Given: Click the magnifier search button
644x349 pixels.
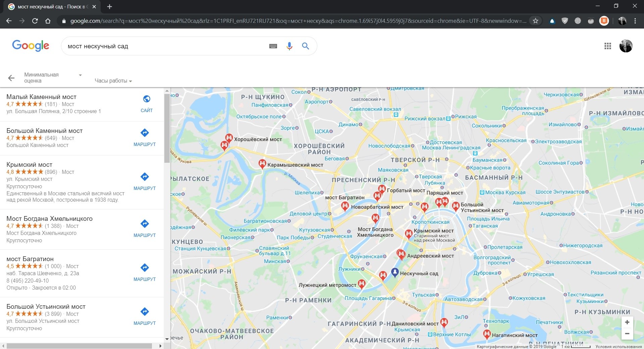Looking at the screenshot, I should click(305, 46).
